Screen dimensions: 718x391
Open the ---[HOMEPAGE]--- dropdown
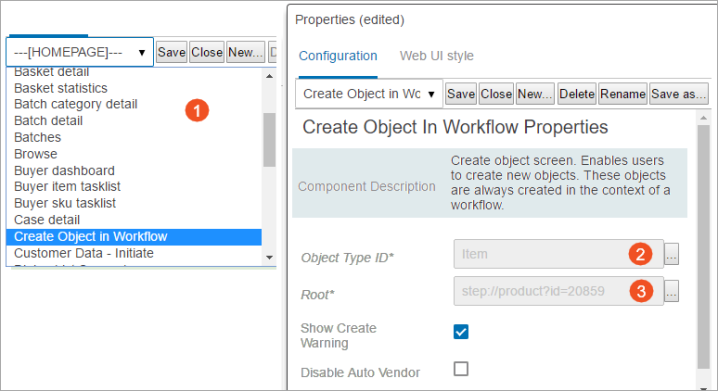tap(80, 52)
